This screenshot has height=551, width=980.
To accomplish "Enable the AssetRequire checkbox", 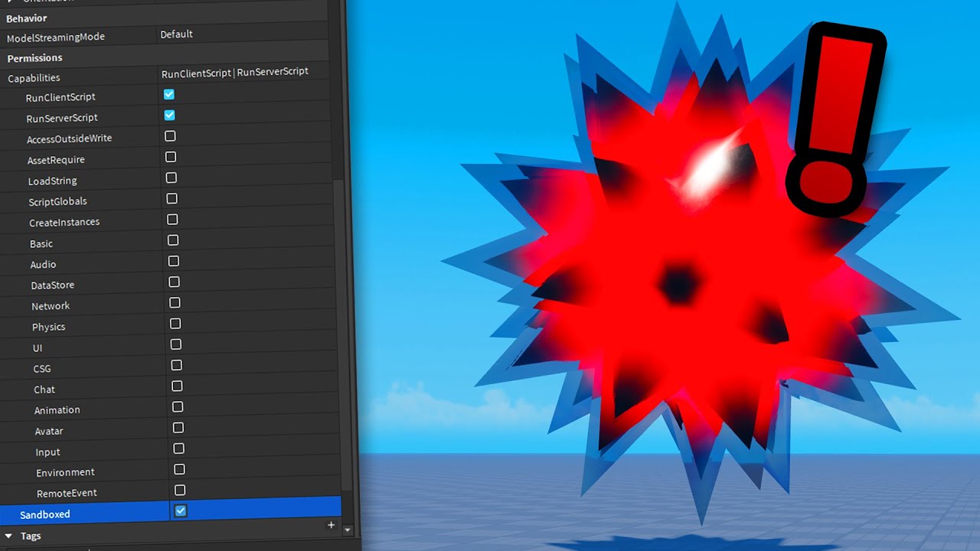I will point(171,157).
